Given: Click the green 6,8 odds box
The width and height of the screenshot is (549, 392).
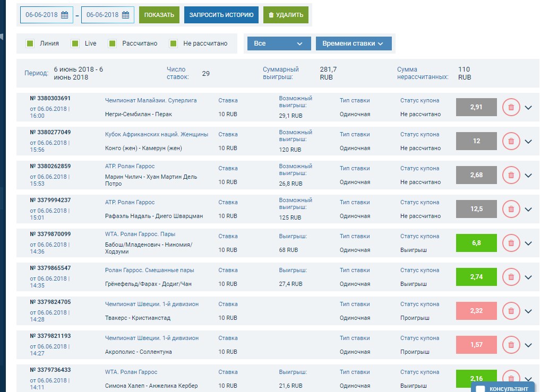Looking at the screenshot, I should click(476, 243).
